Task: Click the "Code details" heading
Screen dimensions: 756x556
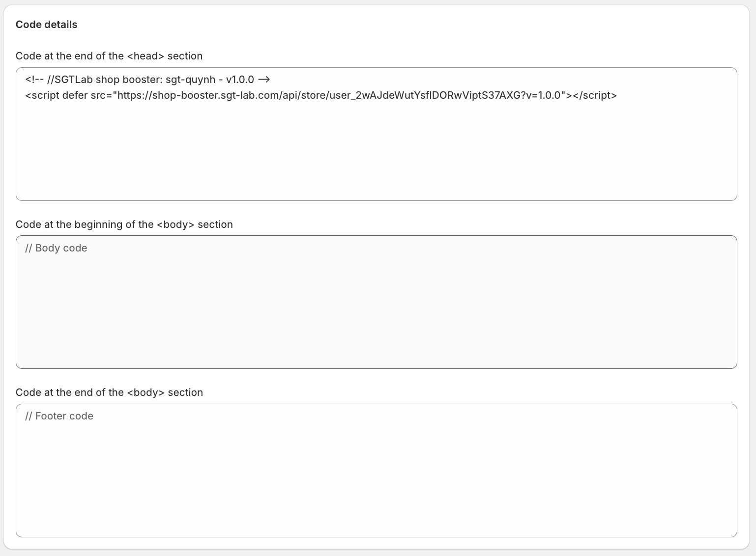Action: click(x=47, y=25)
